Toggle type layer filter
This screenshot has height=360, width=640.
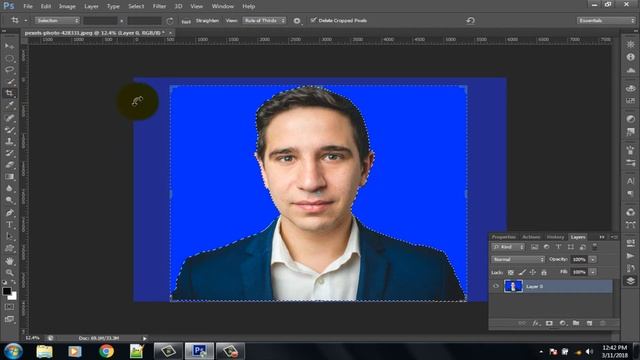coord(558,247)
